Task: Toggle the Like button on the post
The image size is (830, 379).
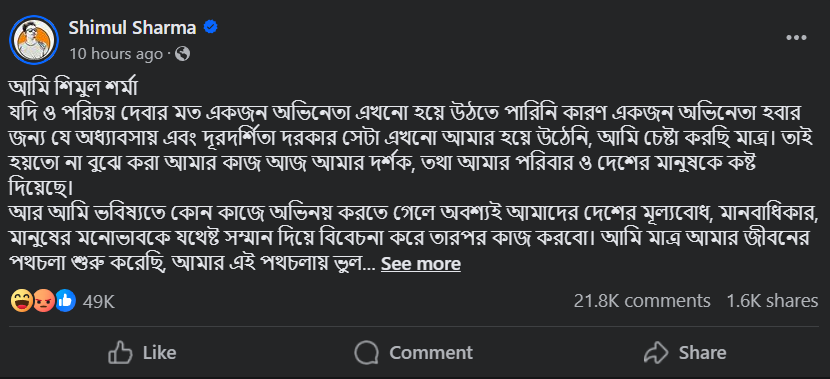Action: [142, 353]
